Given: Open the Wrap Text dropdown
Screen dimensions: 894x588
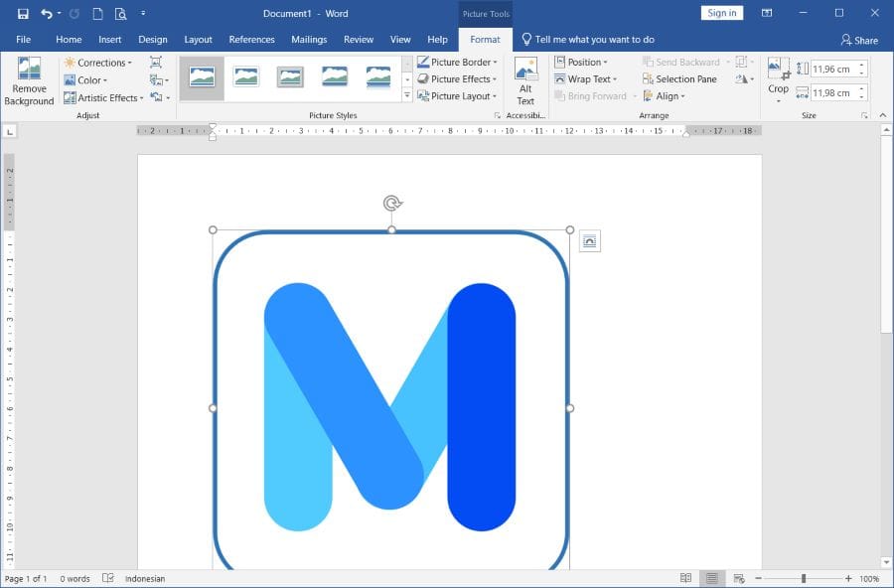Looking at the screenshot, I should click(x=586, y=79).
